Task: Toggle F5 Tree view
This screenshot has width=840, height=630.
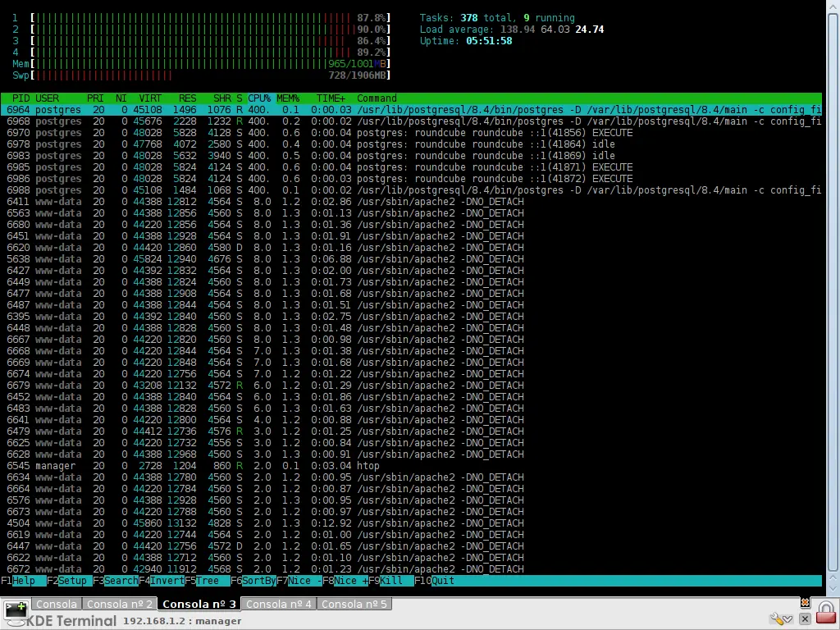Action: point(208,581)
